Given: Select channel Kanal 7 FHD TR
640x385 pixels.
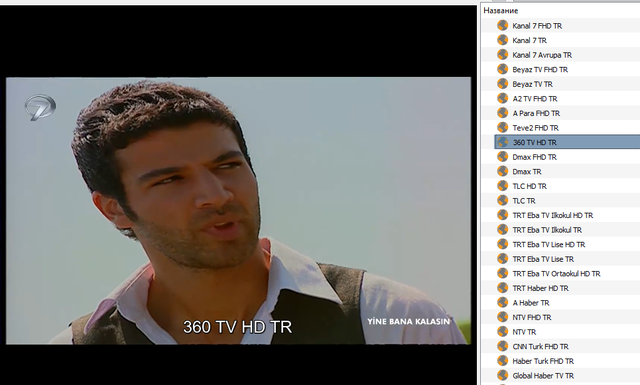Looking at the screenshot, I should click(x=537, y=26).
